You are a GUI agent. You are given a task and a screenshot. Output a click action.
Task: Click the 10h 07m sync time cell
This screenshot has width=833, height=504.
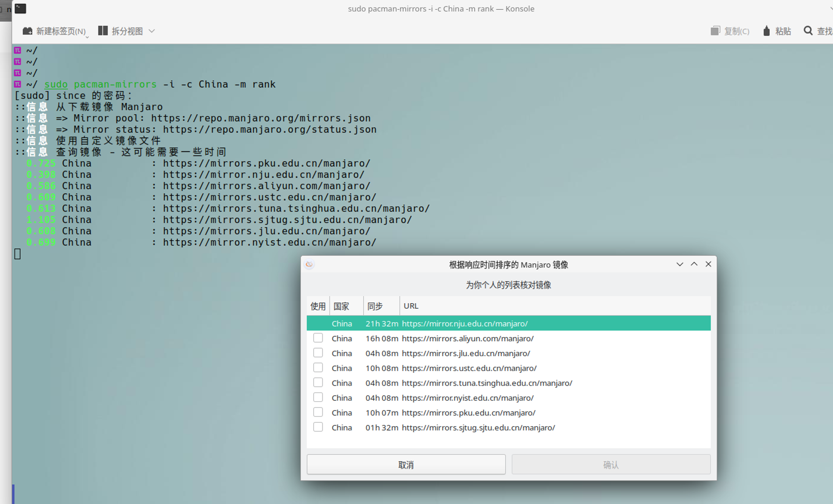click(382, 413)
